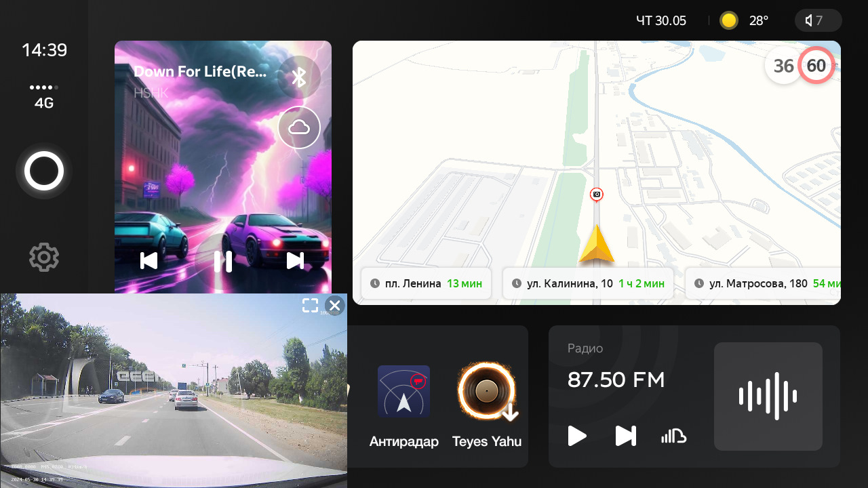This screenshot has width=868, height=488.
Task: Tap the 60 speed limit sign
Action: coord(816,66)
